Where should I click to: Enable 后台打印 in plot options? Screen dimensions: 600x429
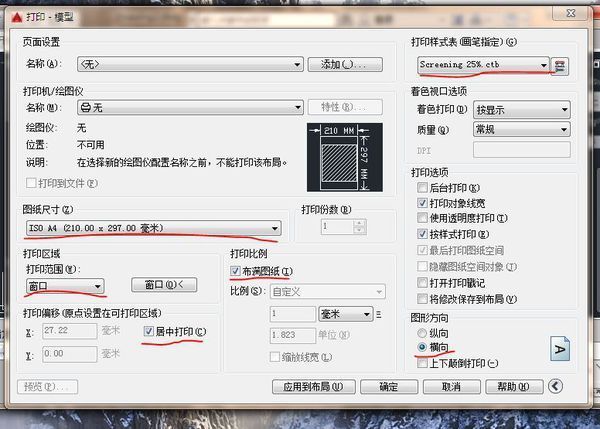[x=422, y=187]
